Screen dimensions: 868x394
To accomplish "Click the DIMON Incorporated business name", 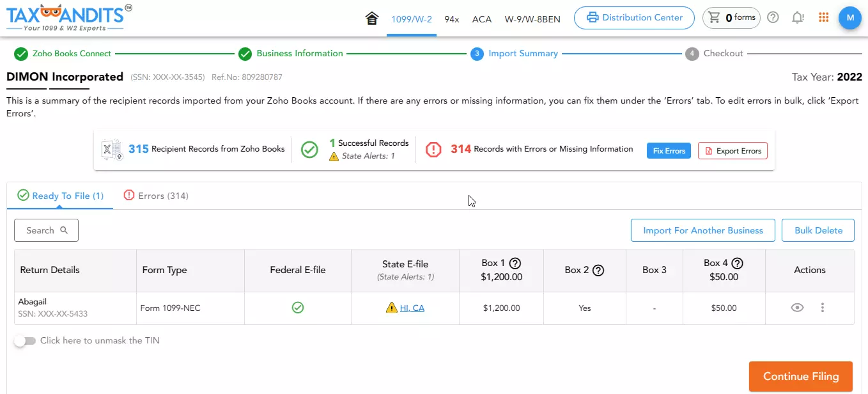I will 65,77.
